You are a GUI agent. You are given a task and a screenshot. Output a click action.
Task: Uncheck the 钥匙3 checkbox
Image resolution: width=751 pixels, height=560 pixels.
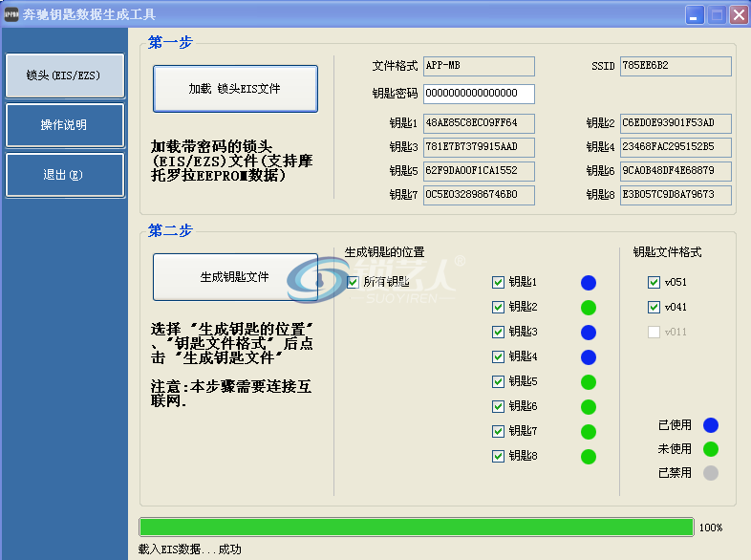[498, 332]
